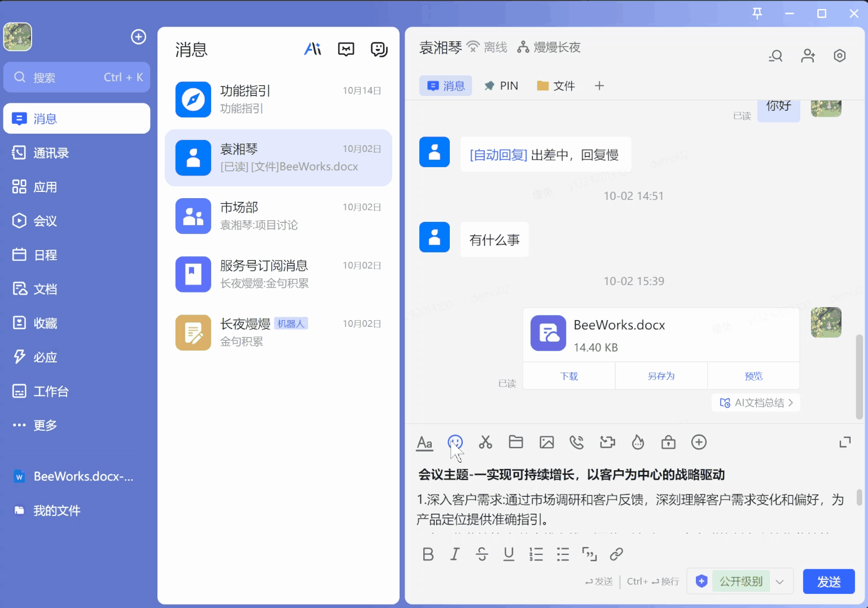Select 消息 in the left sidebar

click(x=77, y=119)
